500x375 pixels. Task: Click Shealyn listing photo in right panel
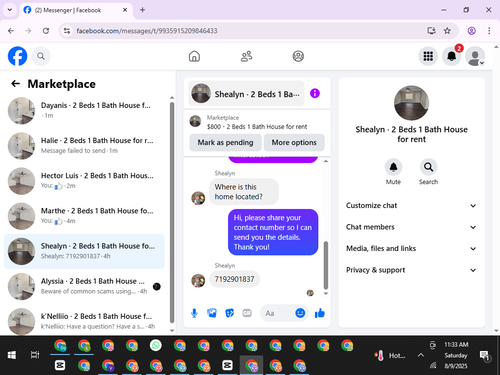click(411, 103)
